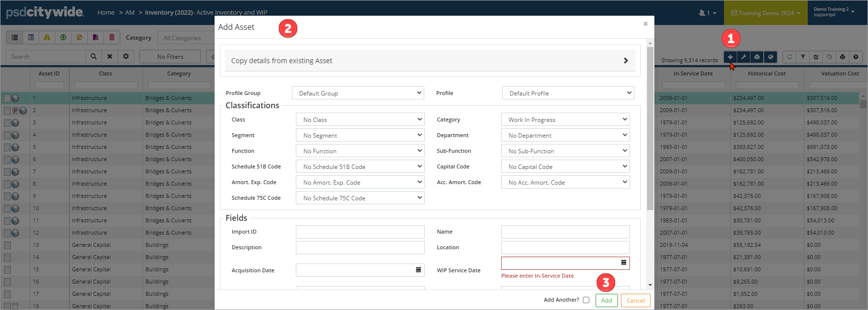Open the Category dropdown showing Work In Progress
The width and height of the screenshot is (868, 310).
(565, 119)
